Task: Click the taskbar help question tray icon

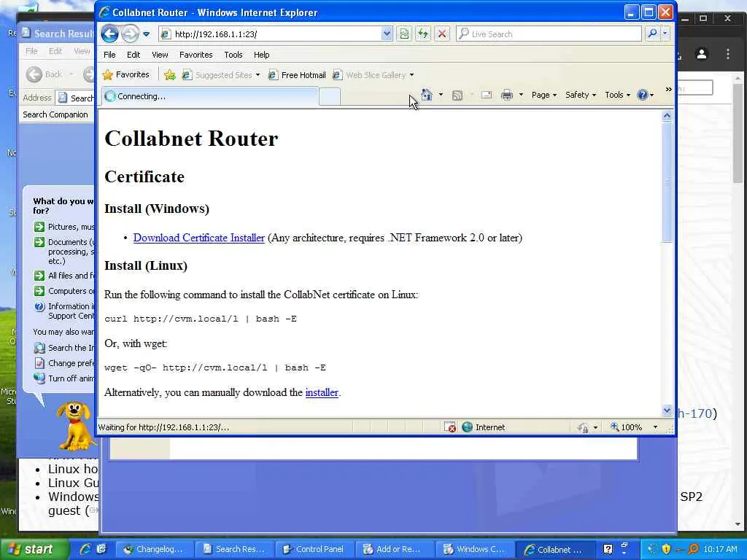Action: pyautogui.click(x=608, y=549)
